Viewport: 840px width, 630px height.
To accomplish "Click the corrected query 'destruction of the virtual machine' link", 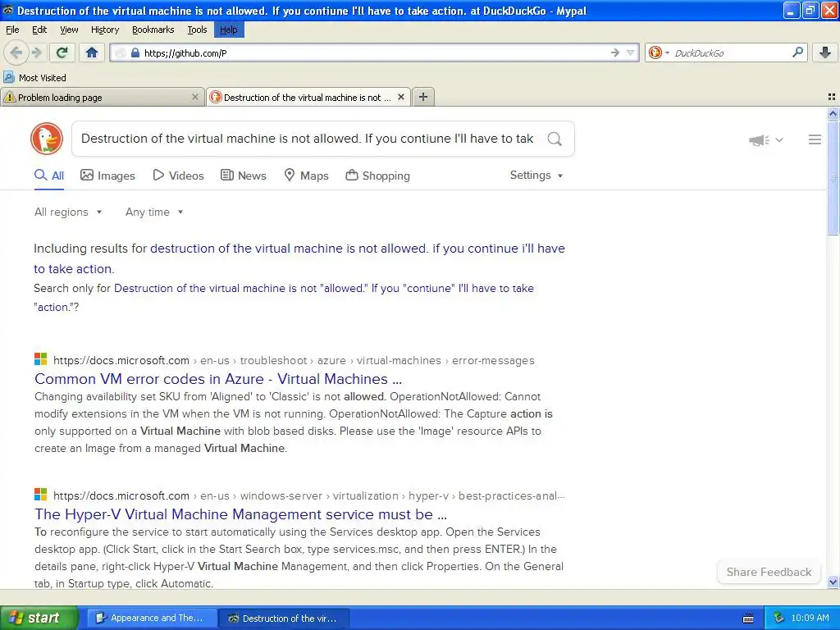I will tap(299, 258).
